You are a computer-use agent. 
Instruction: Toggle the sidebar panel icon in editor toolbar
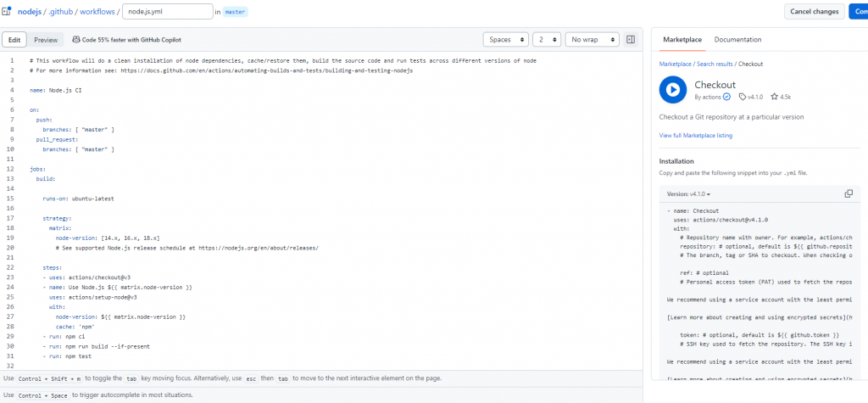click(630, 40)
